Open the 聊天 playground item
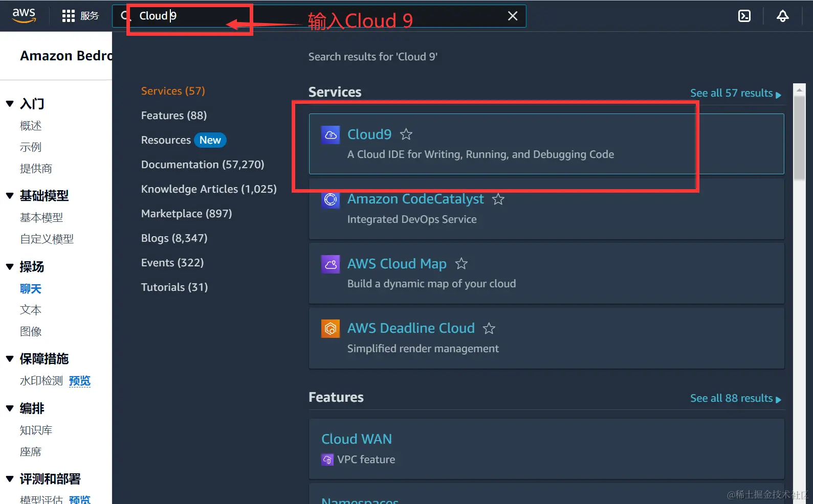The width and height of the screenshot is (813, 504). [31, 289]
